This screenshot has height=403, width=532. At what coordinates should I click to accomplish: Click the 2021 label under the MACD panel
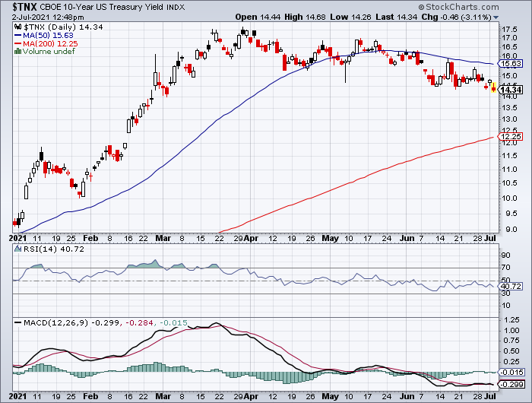click(18, 396)
